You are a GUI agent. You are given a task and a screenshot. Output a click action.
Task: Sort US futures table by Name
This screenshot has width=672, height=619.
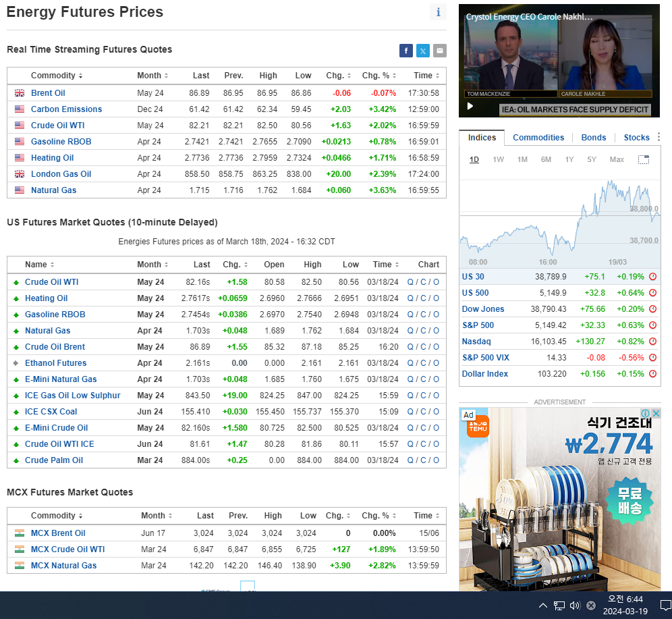pos(39,265)
